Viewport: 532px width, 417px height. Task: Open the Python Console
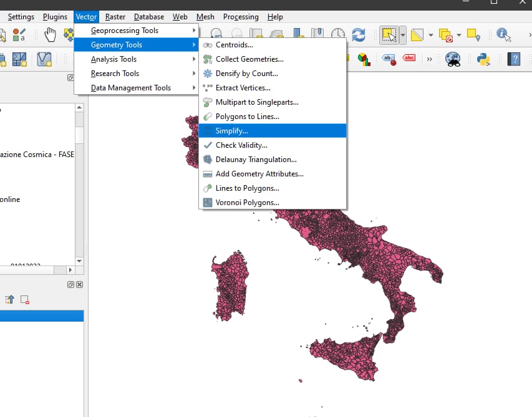[483, 58]
